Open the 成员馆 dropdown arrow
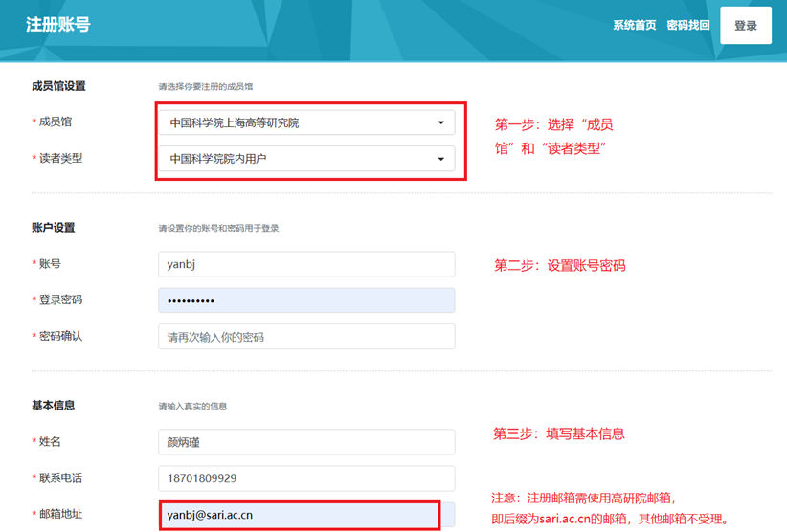 (x=440, y=122)
